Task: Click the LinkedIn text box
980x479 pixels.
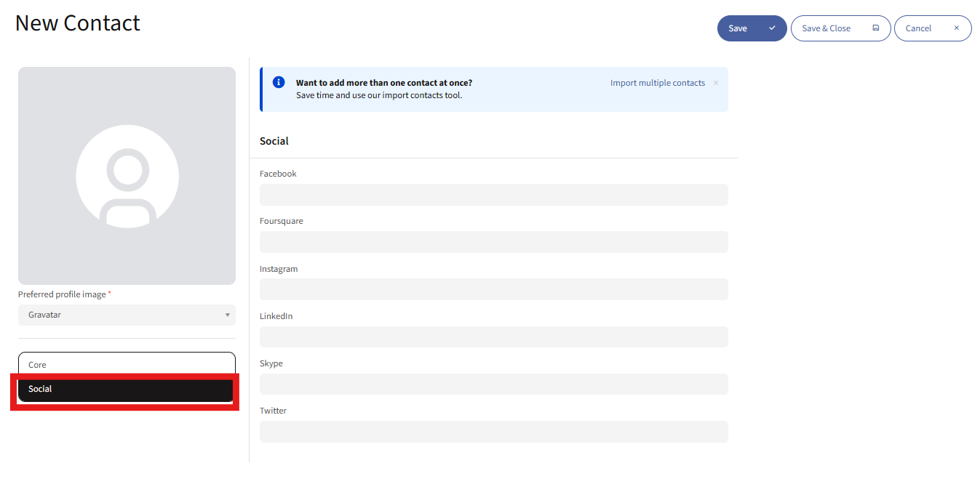Action: pos(493,337)
